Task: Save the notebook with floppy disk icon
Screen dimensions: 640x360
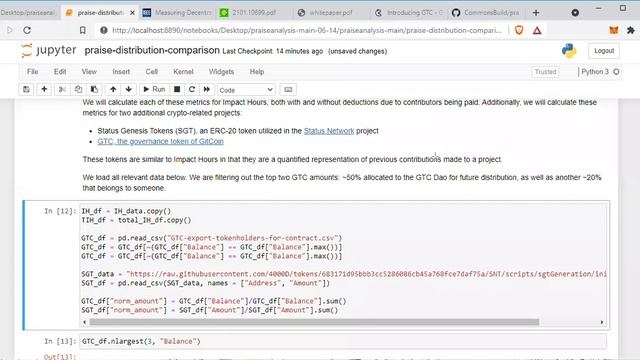Action: point(27,89)
